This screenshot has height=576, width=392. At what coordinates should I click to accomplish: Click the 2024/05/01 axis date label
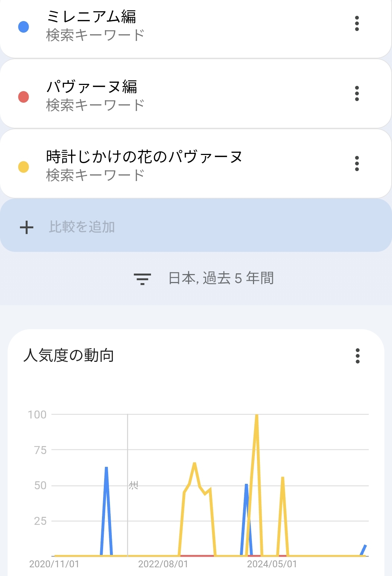pos(272,564)
